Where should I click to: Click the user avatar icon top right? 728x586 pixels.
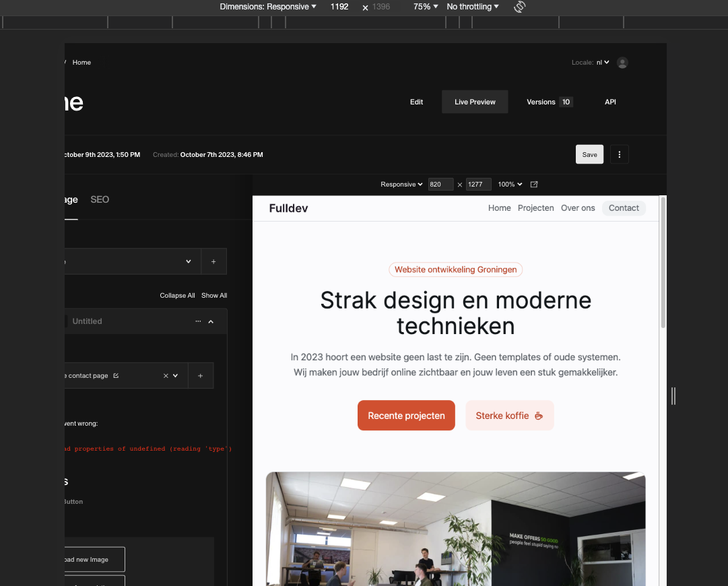(x=622, y=62)
